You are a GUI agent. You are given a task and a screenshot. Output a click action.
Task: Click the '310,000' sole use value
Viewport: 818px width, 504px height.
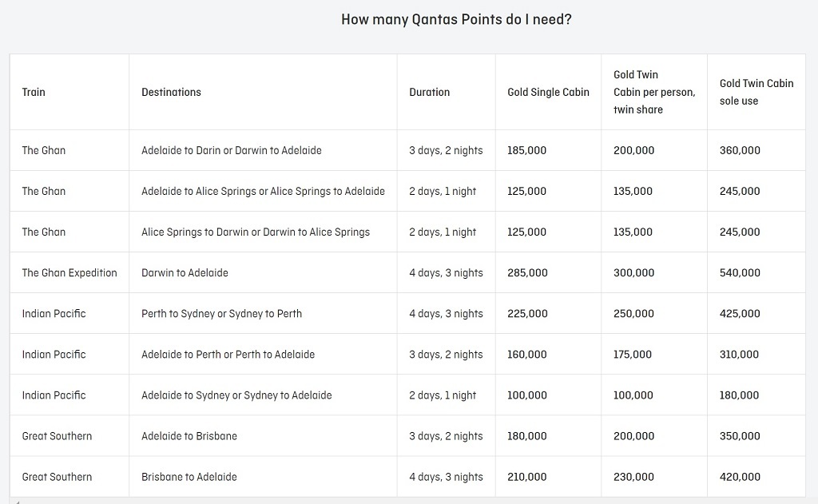pyautogui.click(x=739, y=355)
